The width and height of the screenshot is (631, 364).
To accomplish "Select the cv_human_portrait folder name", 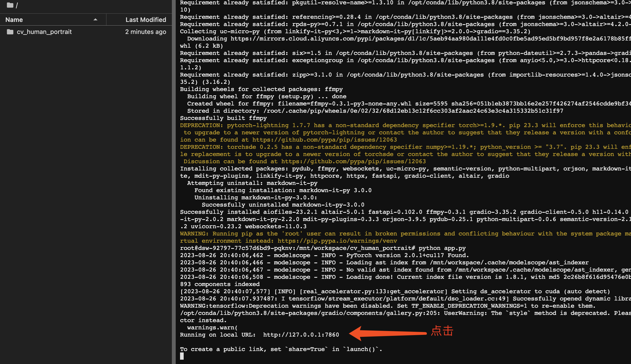I will pyautogui.click(x=44, y=32).
